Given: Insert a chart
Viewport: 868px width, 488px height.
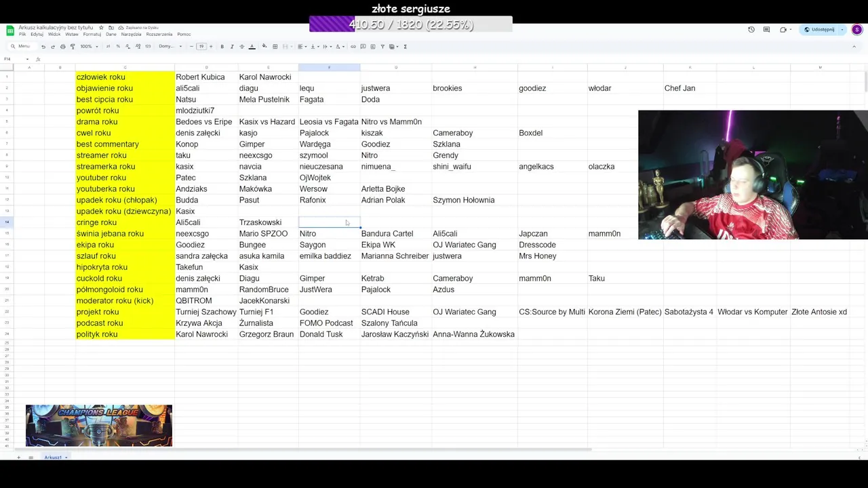Looking at the screenshot, I should 373,46.
